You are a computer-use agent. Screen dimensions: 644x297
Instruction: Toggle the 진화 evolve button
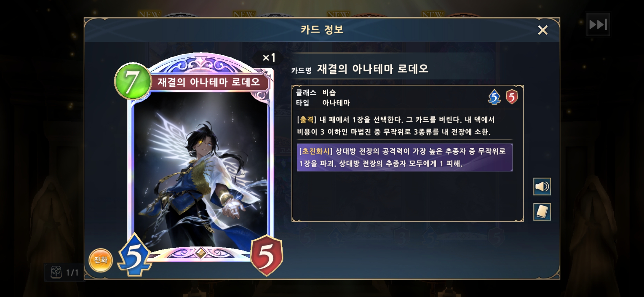click(x=101, y=260)
